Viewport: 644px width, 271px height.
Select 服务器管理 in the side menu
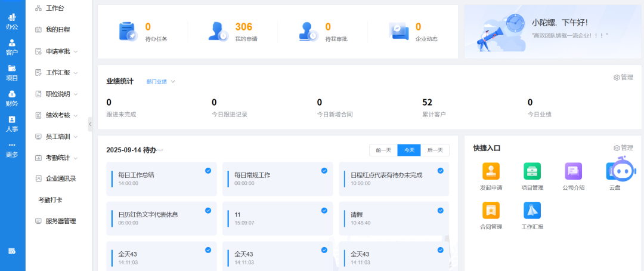(x=61, y=221)
